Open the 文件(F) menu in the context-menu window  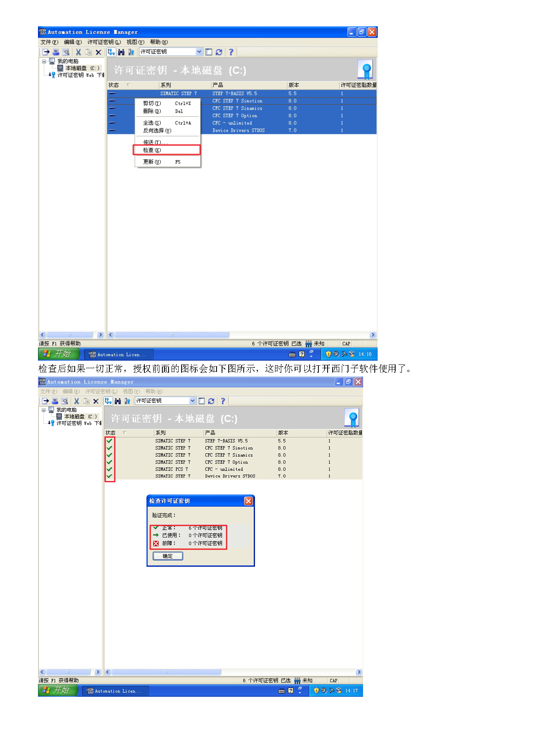pyautogui.click(x=49, y=42)
